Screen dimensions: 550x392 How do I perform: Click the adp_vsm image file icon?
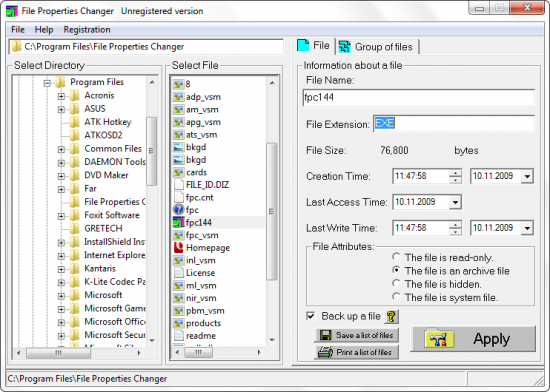tap(179, 97)
